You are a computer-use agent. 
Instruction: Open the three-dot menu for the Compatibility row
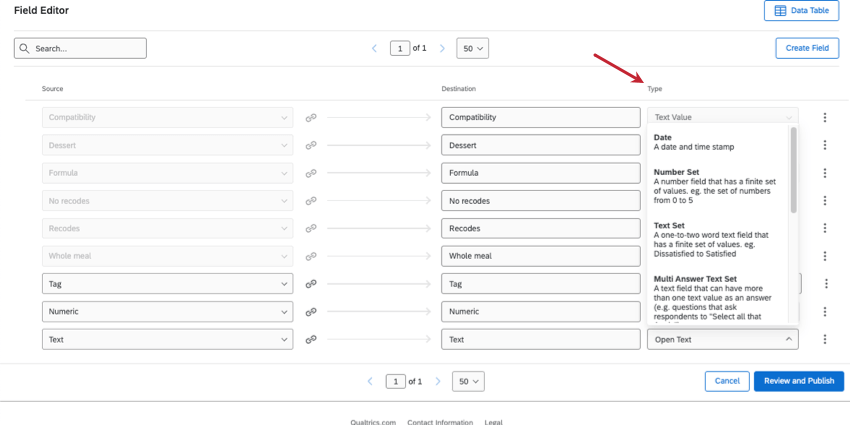pyautogui.click(x=825, y=118)
